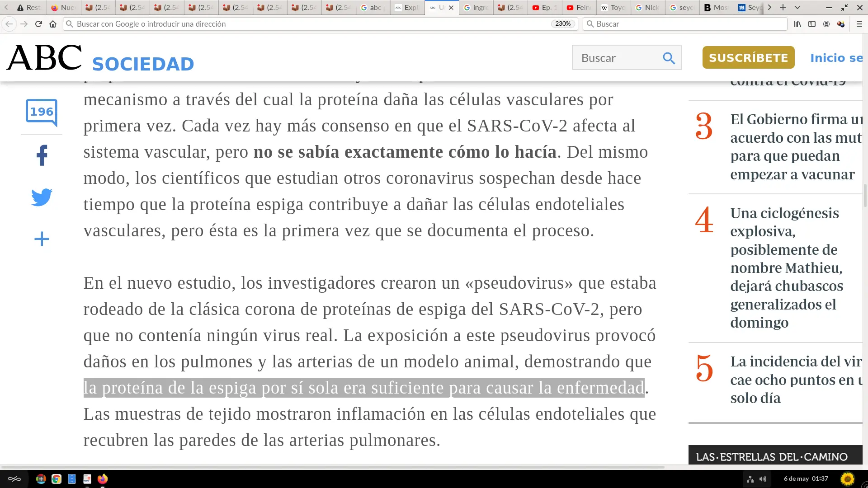
Task: Reset the 230% zoom badge
Action: (x=563, y=24)
